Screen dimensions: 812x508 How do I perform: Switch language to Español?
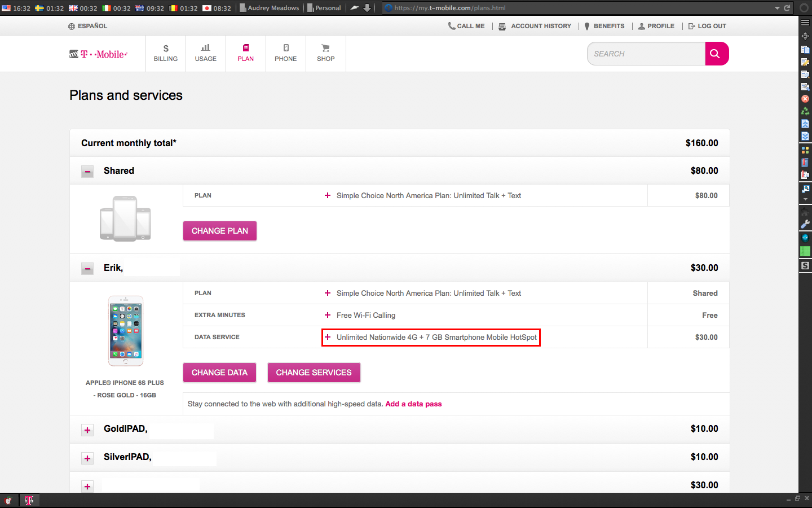(x=88, y=26)
